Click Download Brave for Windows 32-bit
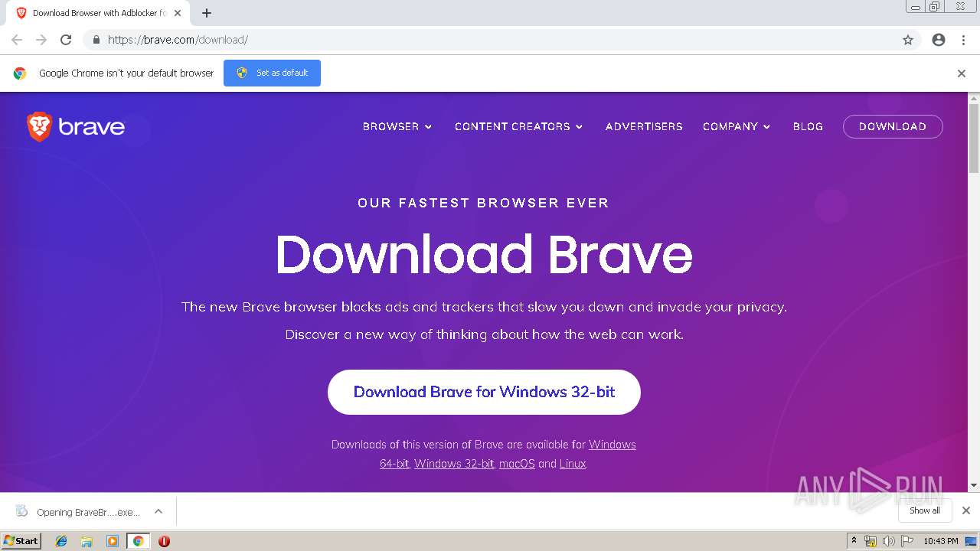The height and width of the screenshot is (551, 980). pyautogui.click(x=484, y=392)
